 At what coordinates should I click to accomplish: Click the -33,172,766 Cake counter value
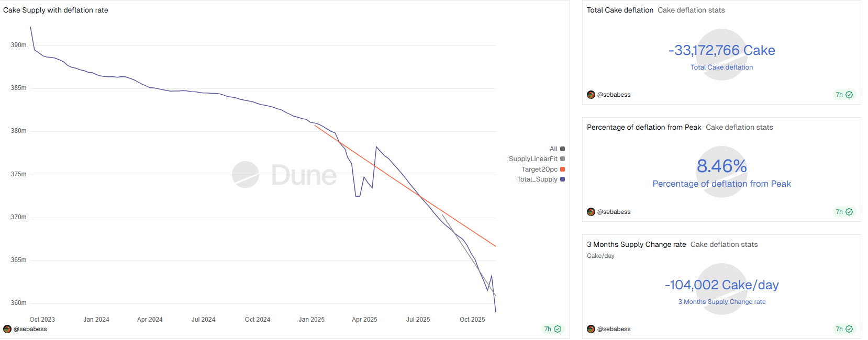point(721,51)
